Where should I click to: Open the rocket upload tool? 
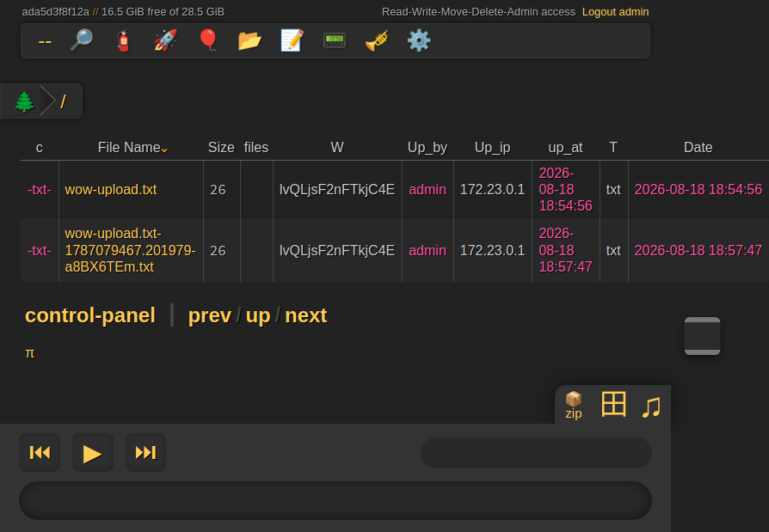(x=166, y=40)
